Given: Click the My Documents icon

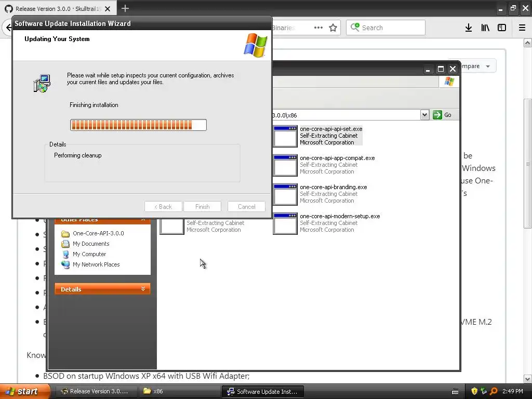Looking at the screenshot, I should [x=65, y=244].
